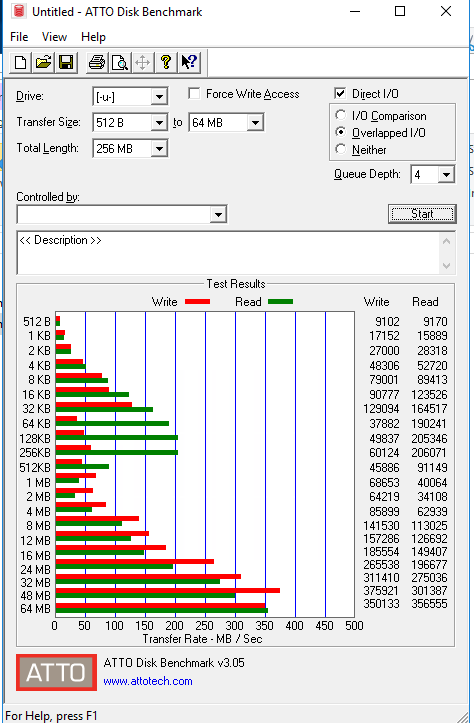Click the Start button

(422, 214)
